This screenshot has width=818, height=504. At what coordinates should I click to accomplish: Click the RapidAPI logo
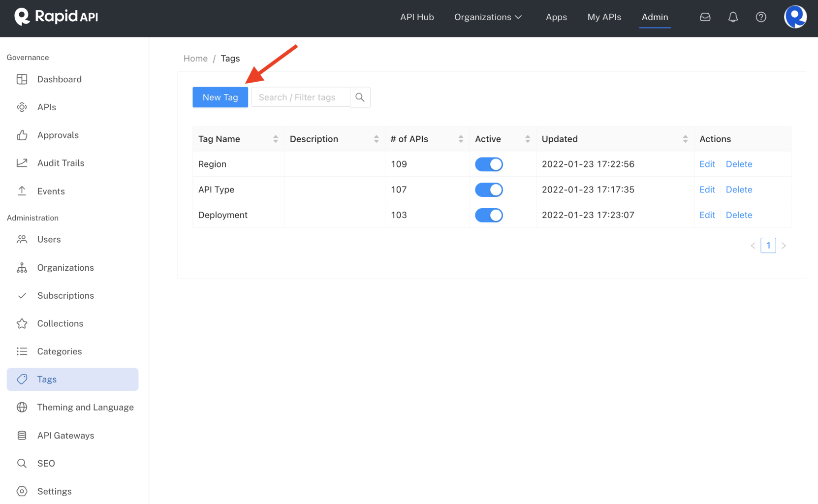(56, 17)
